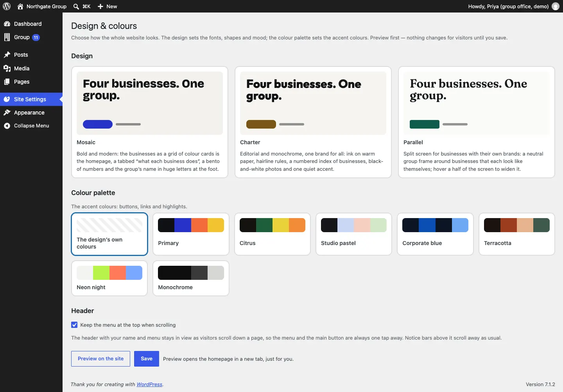
Task: Click the Dashboard gauge icon
Action: tap(7, 24)
